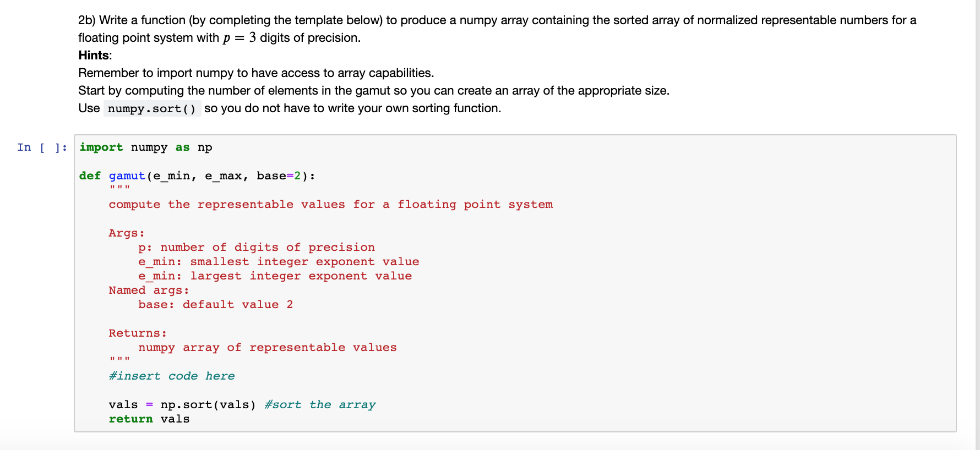This screenshot has height=450, width=980.
Task: Click the 'e_min: largest integer exponent value' line
Action: 275,276
